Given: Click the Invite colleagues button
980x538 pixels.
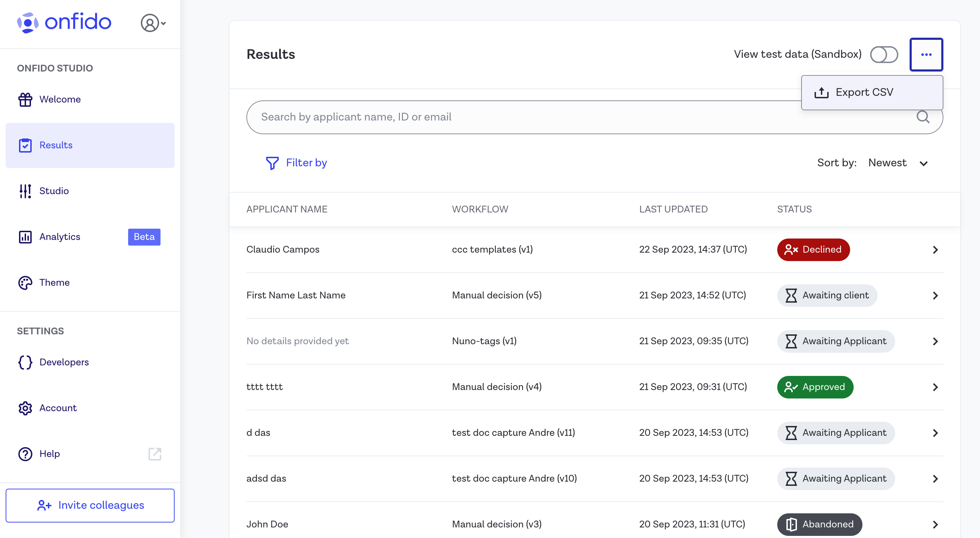Looking at the screenshot, I should coord(90,505).
